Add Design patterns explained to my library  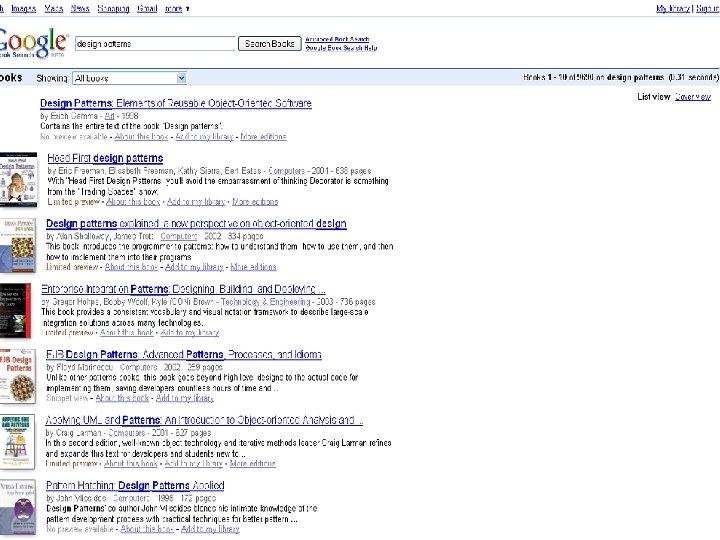pyautogui.click(x=194, y=267)
